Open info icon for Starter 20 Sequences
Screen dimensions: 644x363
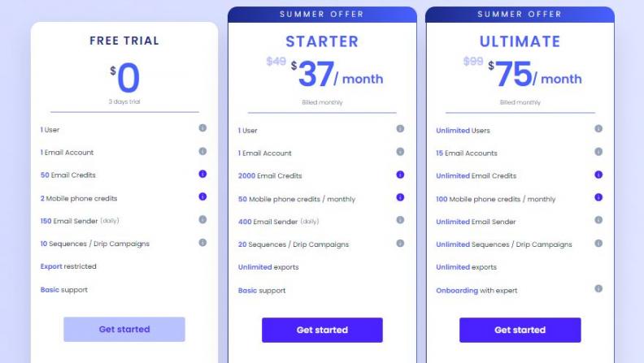400,243
